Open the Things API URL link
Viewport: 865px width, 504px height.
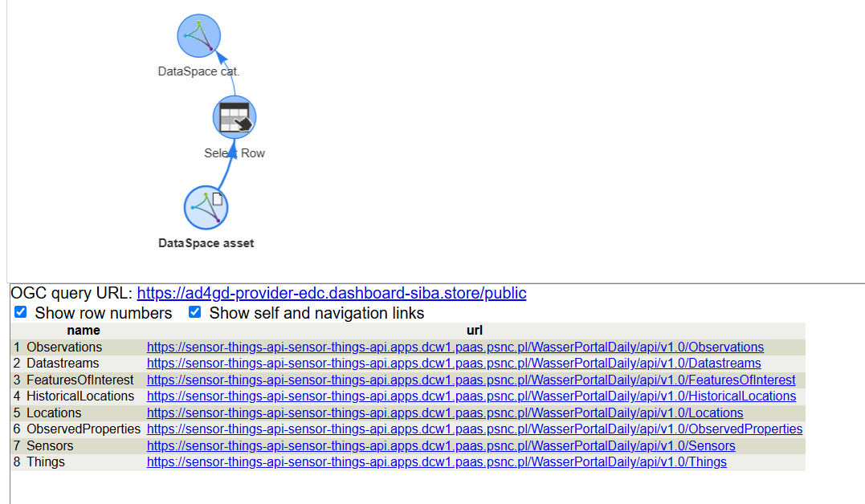(x=436, y=462)
